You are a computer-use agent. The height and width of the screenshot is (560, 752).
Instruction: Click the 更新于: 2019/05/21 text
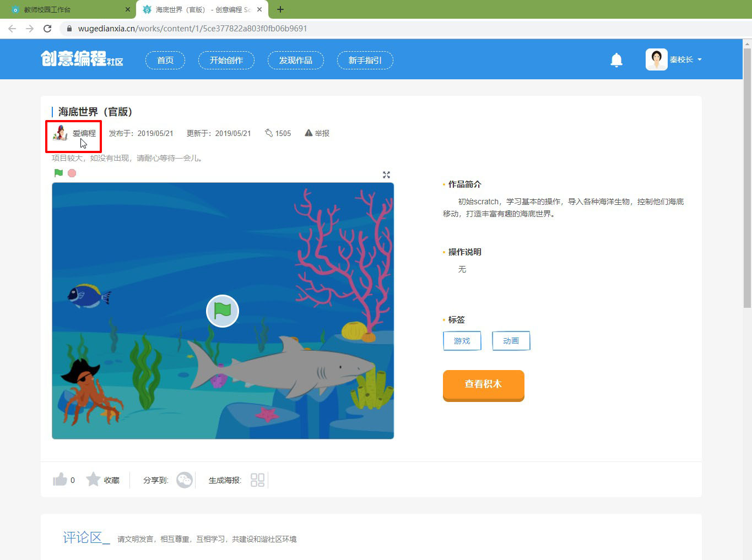219,133
